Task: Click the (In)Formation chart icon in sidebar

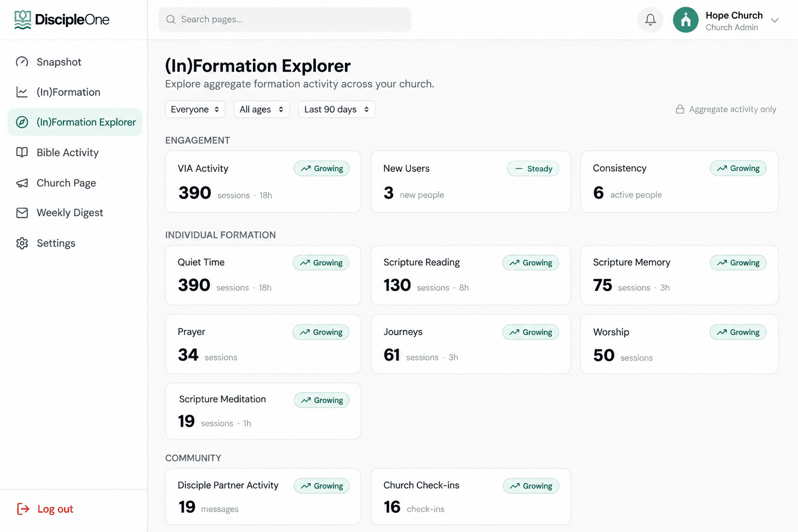Action: 22,92
